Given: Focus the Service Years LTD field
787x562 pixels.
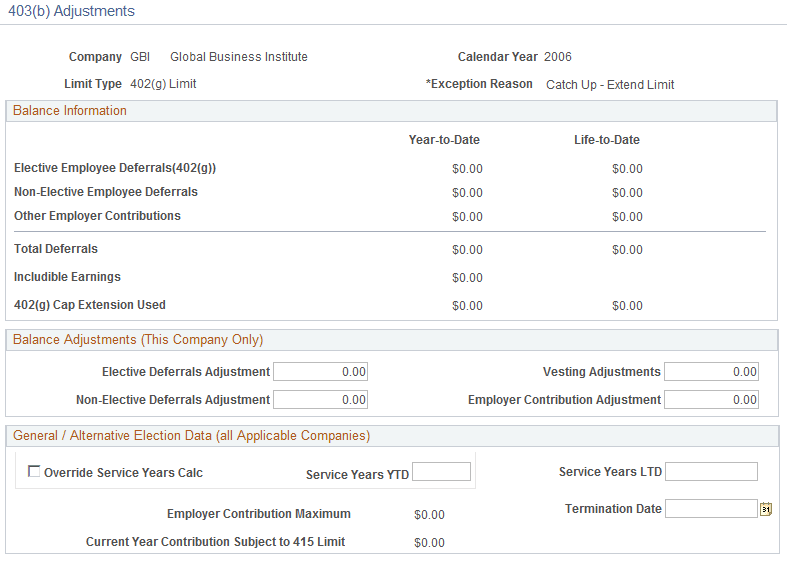Looking at the screenshot, I should 711,472.
